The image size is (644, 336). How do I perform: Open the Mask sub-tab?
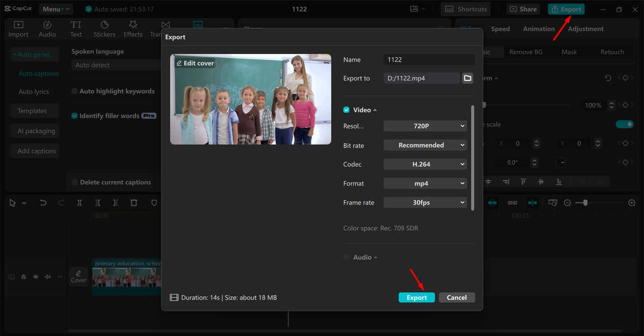click(569, 52)
